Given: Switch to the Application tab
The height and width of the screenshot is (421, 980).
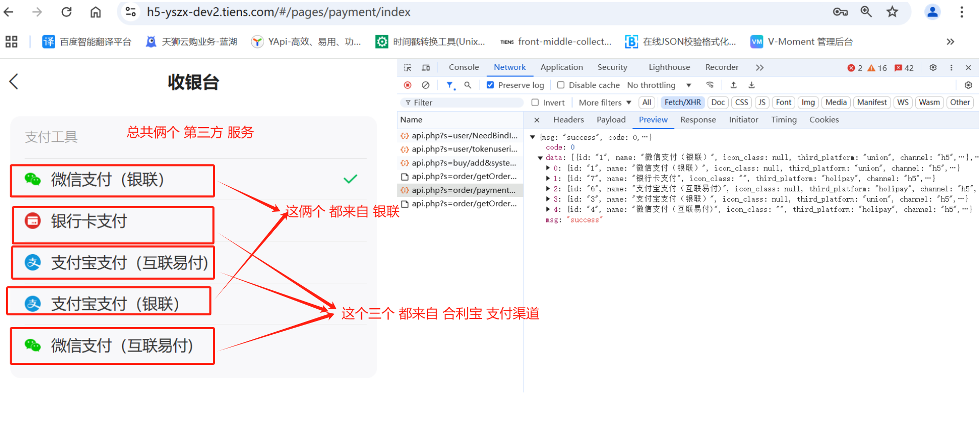Looking at the screenshot, I should pos(562,67).
